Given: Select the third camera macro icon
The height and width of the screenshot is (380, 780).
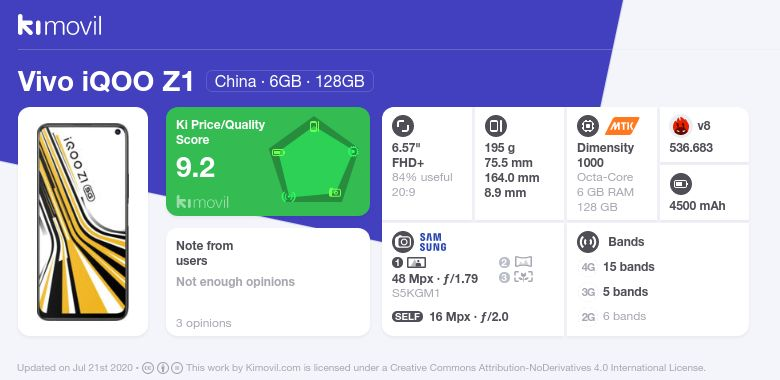Looking at the screenshot, I should point(523,277).
